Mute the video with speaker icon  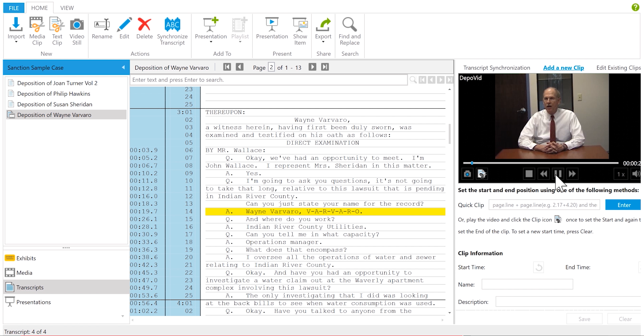[x=636, y=174]
